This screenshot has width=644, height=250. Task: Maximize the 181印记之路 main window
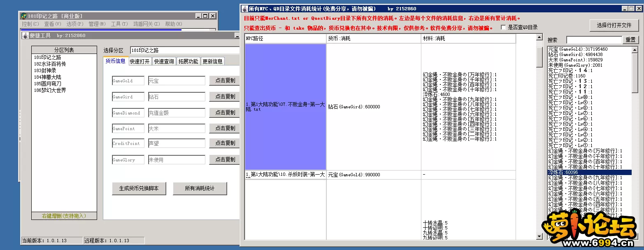pos(205,16)
